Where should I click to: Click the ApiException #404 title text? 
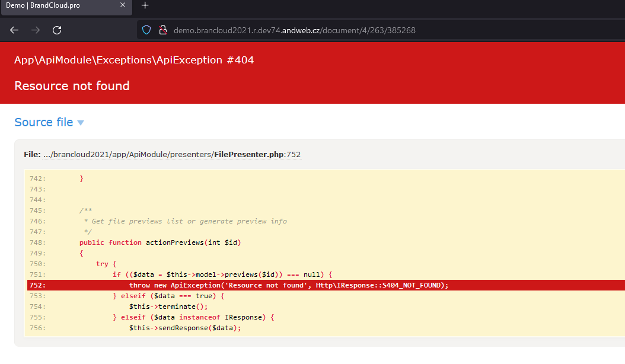(134, 60)
